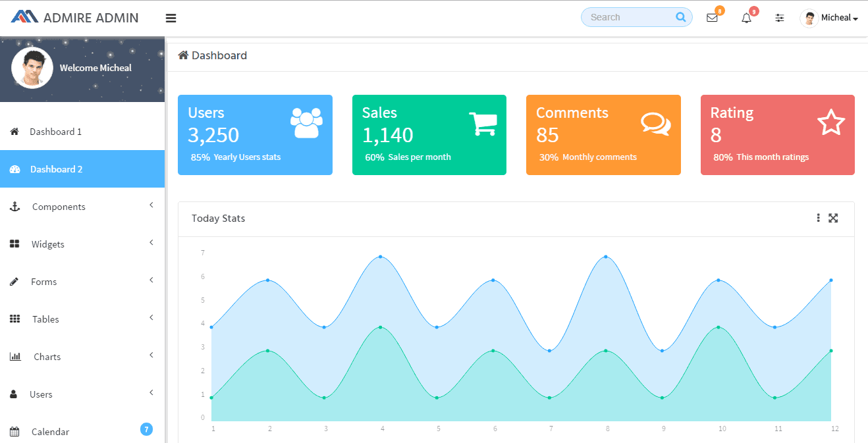The height and width of the screenshot is (443, 868).
Task: Click inside the Search field
Action: [x=629, y=17]
